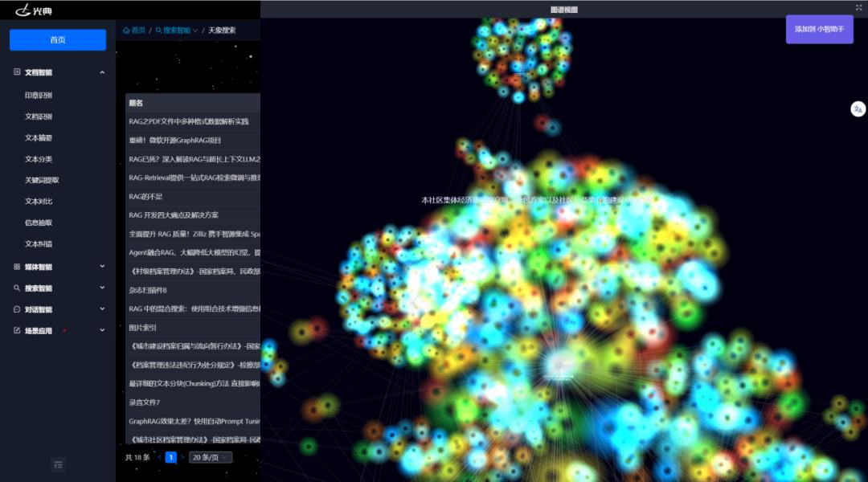Go to 文本对比
Screen dimensions: 868x482
tap(39, 202)
